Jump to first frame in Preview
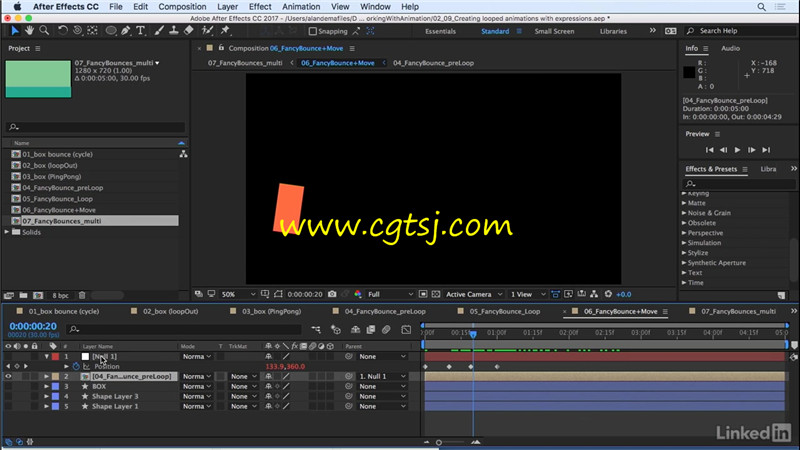This screenshot has width=800, height=450. click(709, 149)
